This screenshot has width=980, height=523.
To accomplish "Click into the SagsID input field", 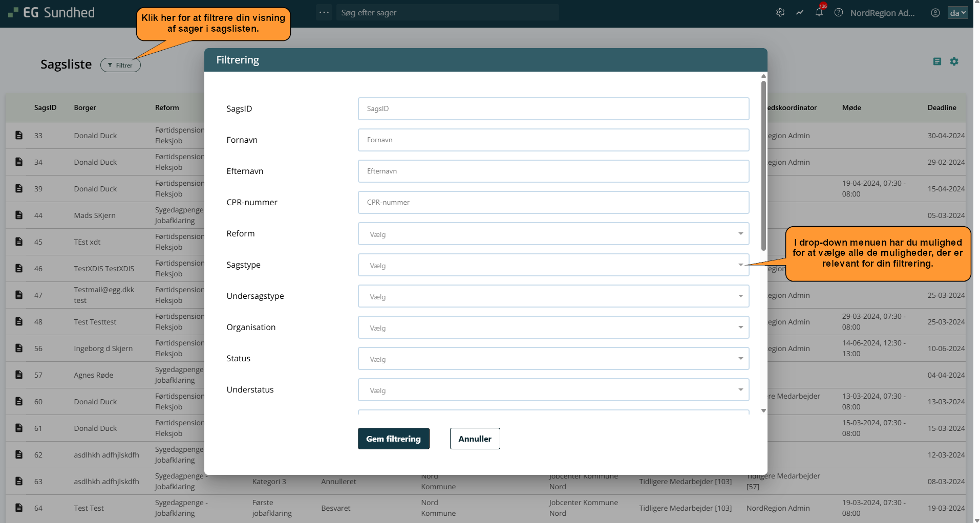I will (553, 108).
